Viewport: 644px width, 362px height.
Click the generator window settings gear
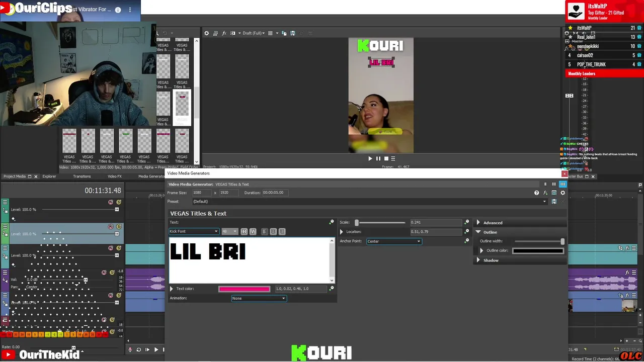coord(562,193)
